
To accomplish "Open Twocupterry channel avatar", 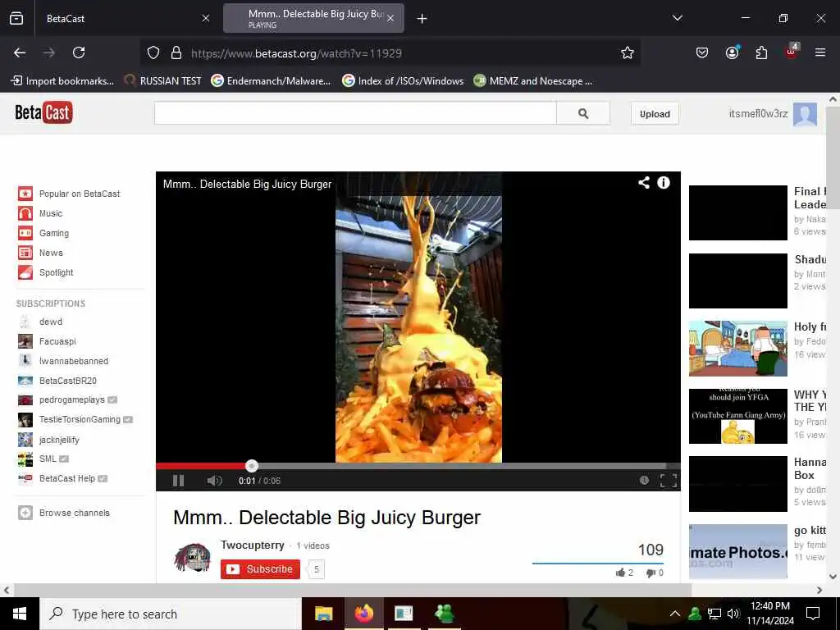I will (193, 558).
